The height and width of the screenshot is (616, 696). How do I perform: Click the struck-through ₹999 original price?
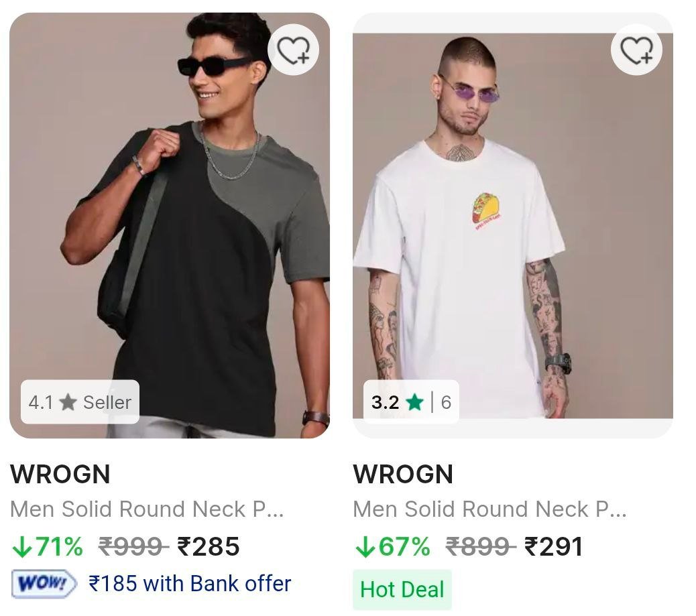(x=133, y=547)
